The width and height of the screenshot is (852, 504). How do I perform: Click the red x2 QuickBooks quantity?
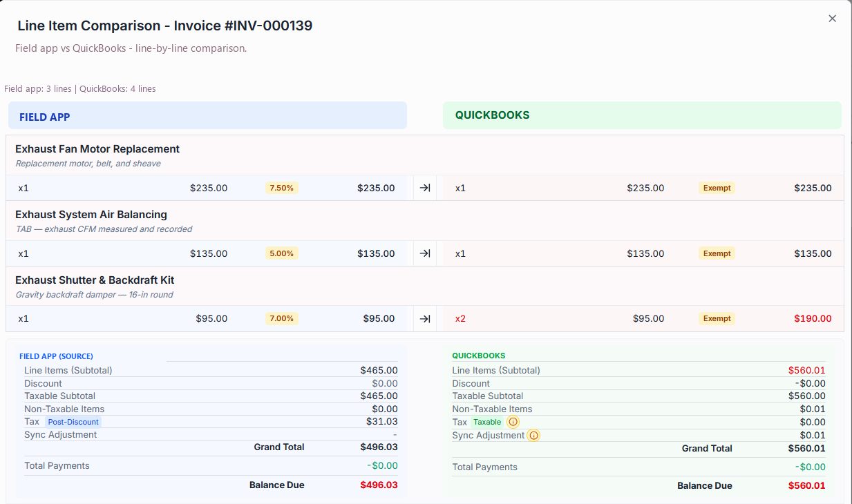pyautogui.click(x=460, y=319)
